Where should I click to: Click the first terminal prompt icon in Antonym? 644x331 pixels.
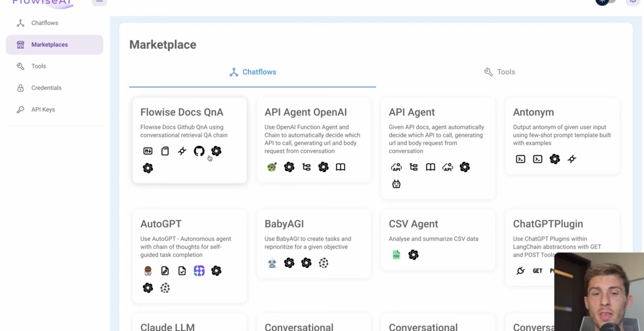tap(521, 159)
